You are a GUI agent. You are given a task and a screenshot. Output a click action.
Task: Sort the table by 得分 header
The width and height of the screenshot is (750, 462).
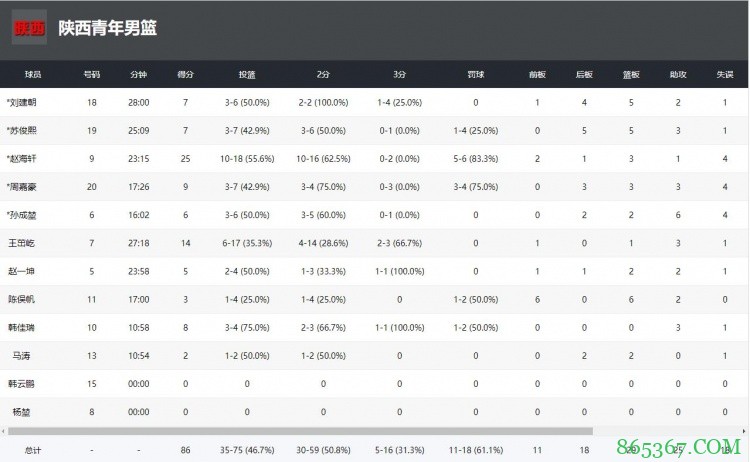tap(185, 74)
